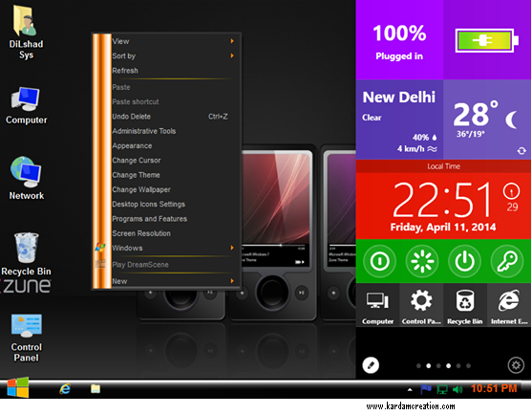Open File Explorer folder on taskbar
The width and height of the screenshot is (532, 415).
coord(96,389)
